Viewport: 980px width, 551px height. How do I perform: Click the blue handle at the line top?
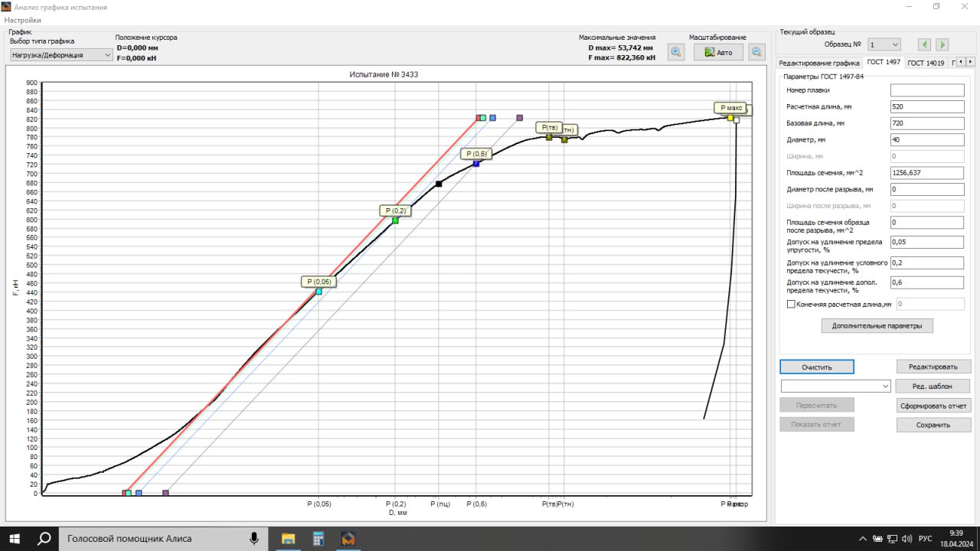(492, 118)
